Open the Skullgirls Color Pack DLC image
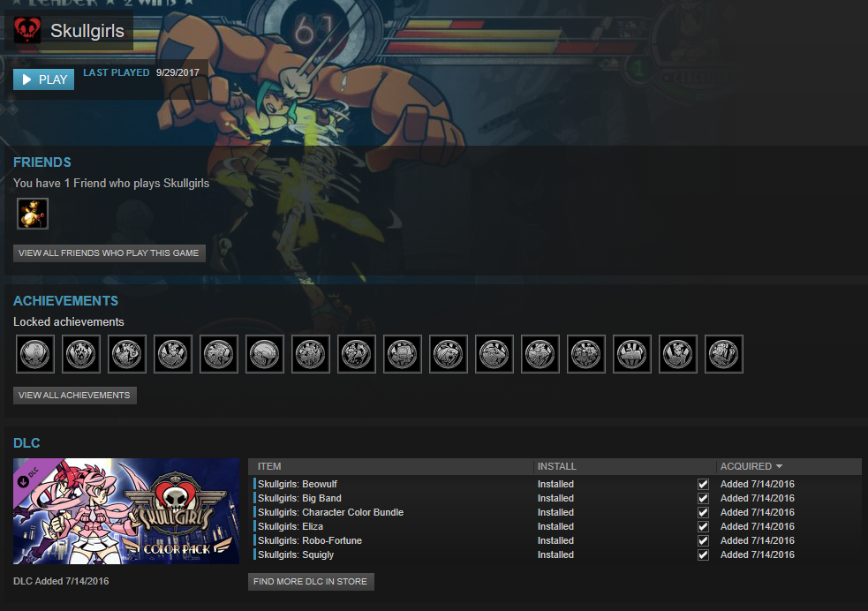This screenshot has height=611, width=868. [x=126, y=511]
